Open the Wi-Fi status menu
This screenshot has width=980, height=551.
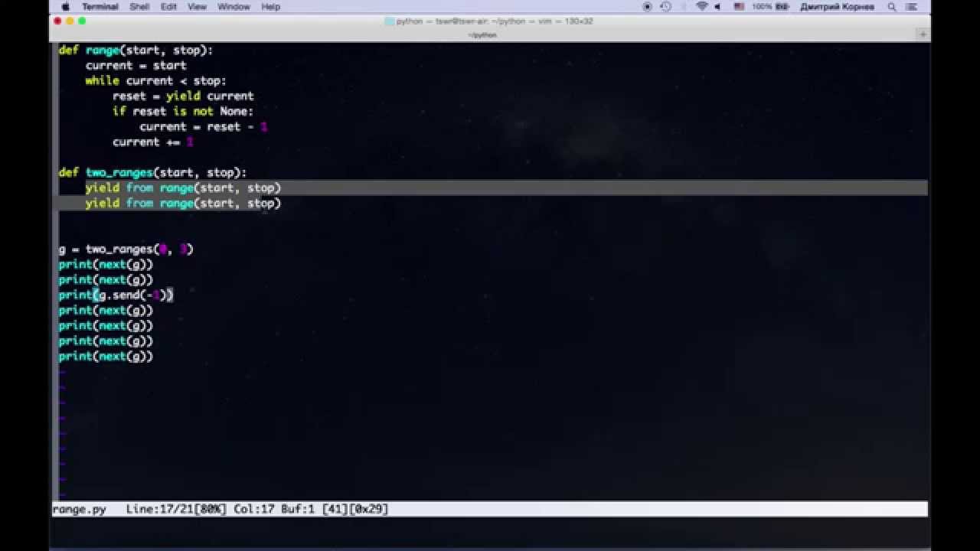[x=702, y=6]
